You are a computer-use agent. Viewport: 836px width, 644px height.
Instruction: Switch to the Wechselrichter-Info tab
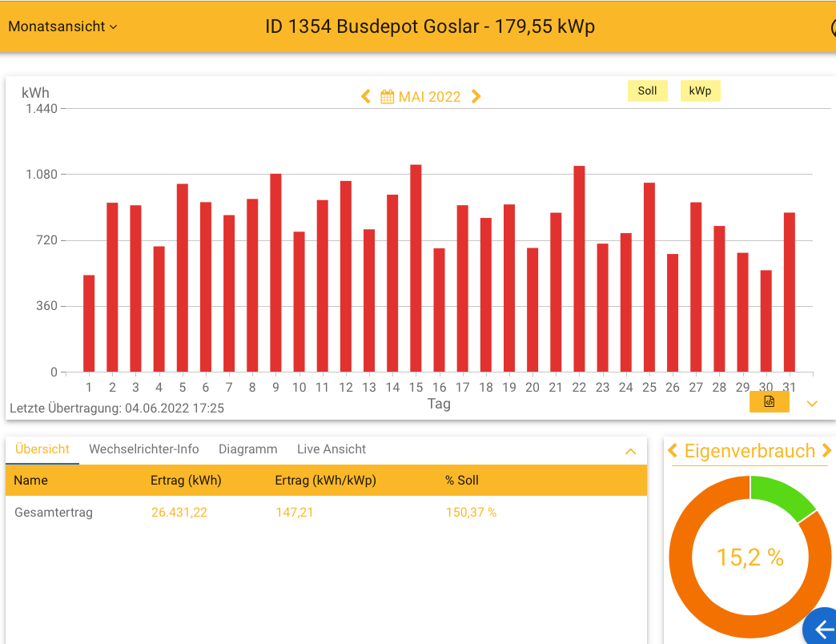(x=143, y=449)
